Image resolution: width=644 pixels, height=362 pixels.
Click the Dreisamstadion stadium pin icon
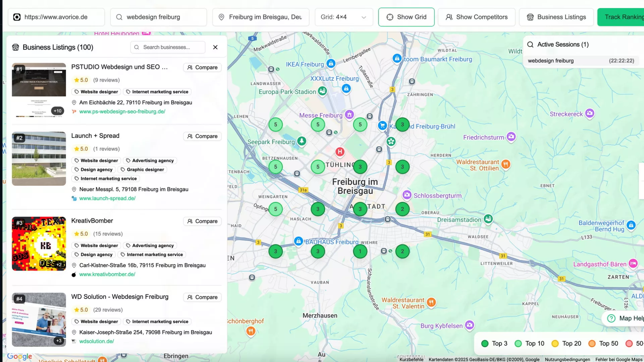(488, 219)
